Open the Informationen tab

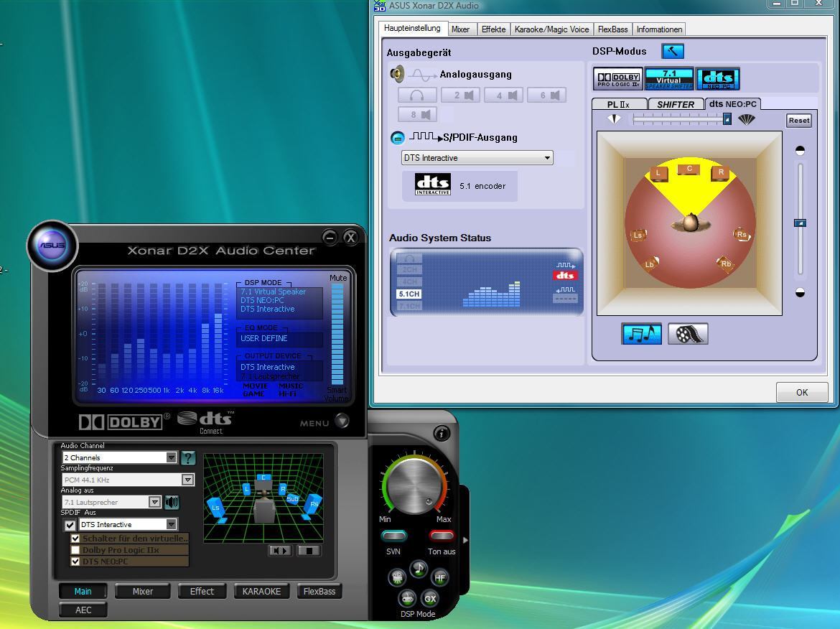click(660, 29)
